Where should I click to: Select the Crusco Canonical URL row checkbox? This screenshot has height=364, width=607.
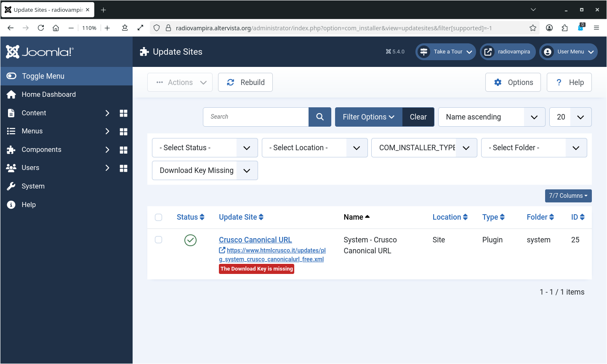pos(159,240)
